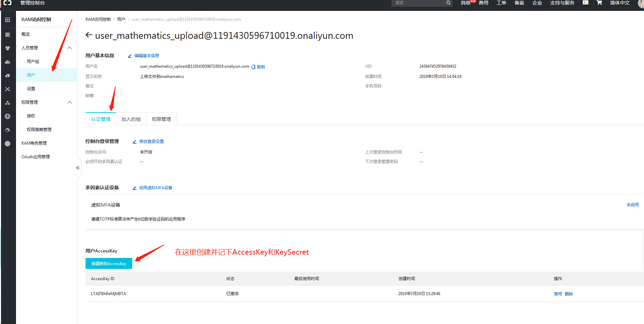The height and width of the screenshot is (324, 644).
Task: Open the Alibaba Cloud logo at top left
Action: (x=7, y=3)
